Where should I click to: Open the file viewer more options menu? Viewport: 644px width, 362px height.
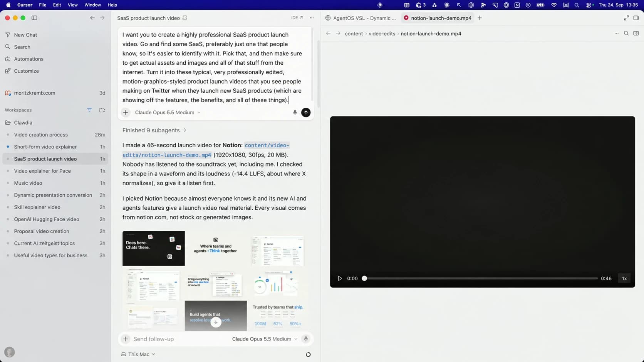(616, 33)
